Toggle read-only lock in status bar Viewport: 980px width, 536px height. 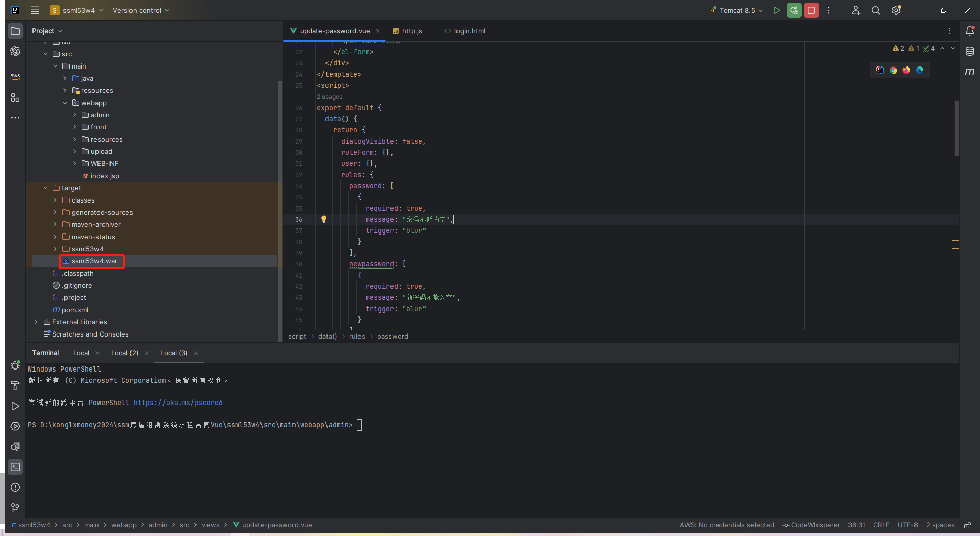968,525
